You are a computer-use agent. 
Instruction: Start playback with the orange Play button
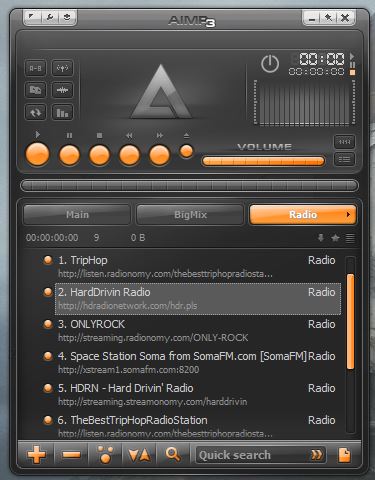coord(37,154)
